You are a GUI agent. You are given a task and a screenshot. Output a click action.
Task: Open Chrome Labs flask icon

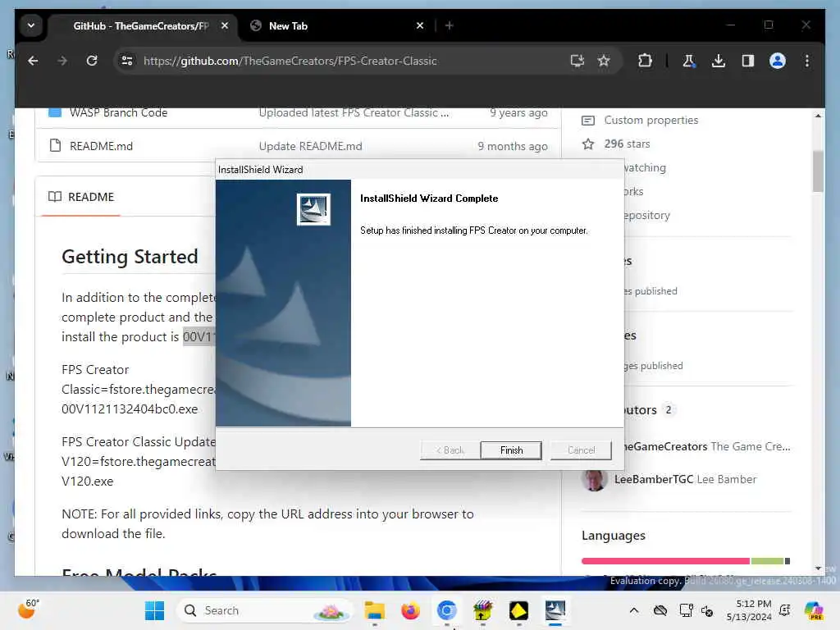[689, 61]
